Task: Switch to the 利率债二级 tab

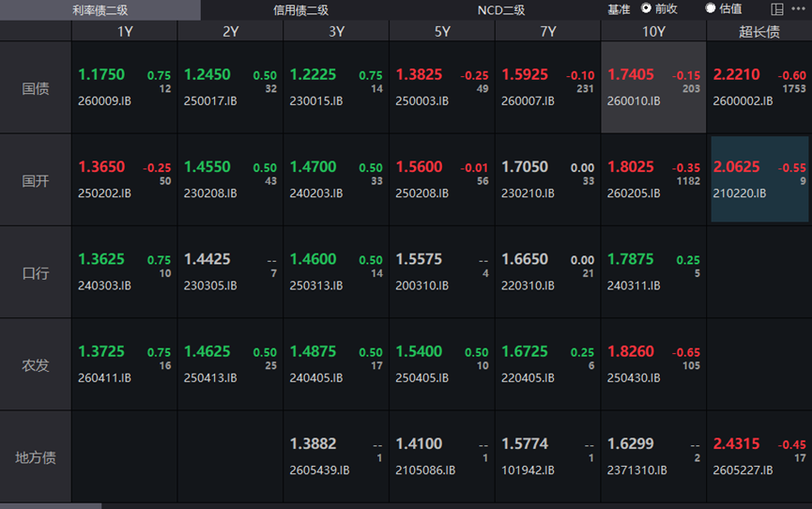Action: point(100,9)
